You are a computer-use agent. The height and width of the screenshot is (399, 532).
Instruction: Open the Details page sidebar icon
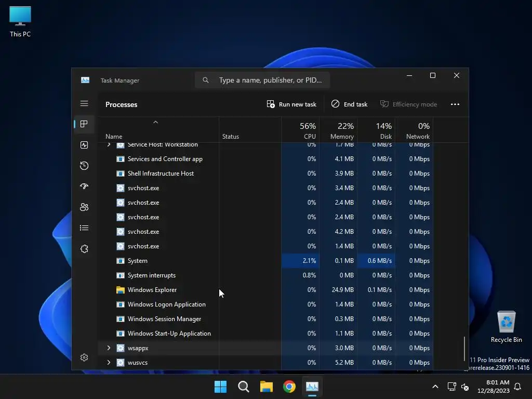84,228
